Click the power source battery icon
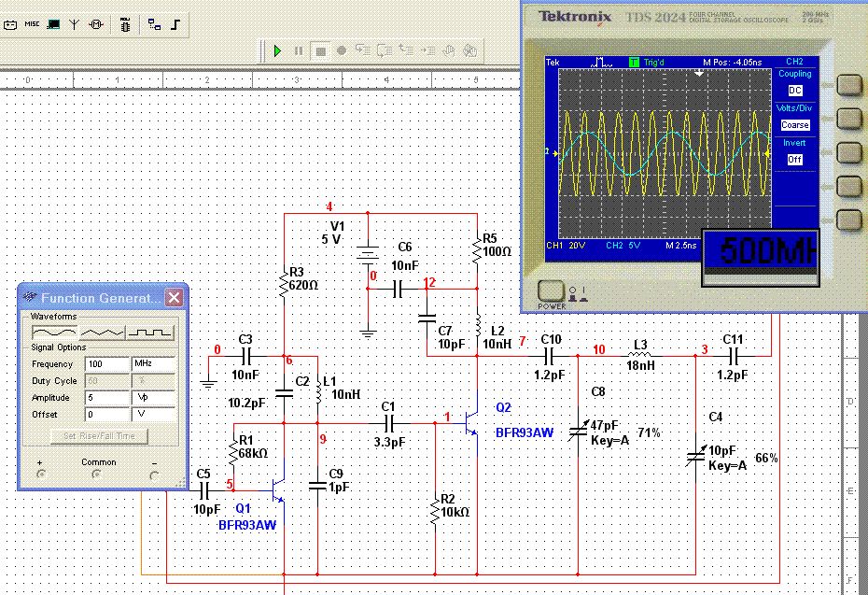 (11, 24)
